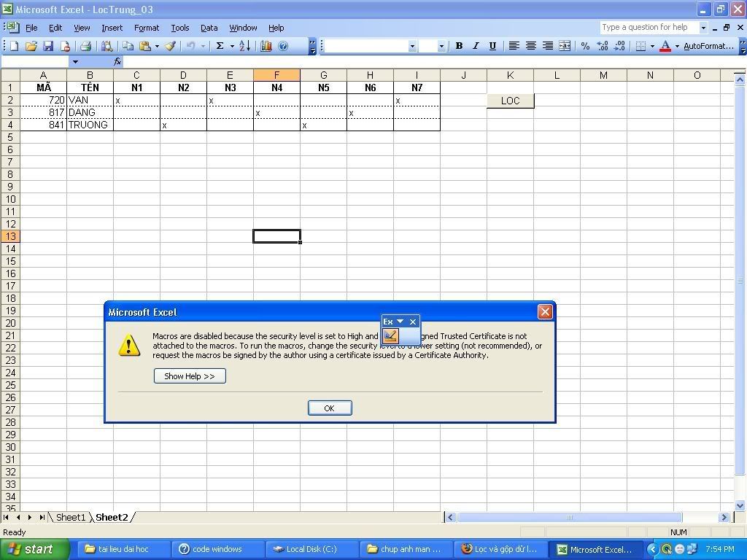The image size is (747, 560).
Task: Open the help question history dropdown
Action: click(x=703, y=28)
